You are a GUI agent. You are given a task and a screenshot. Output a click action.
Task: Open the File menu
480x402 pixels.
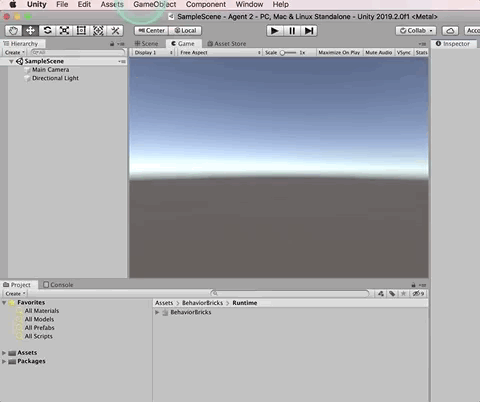point(62,4)
